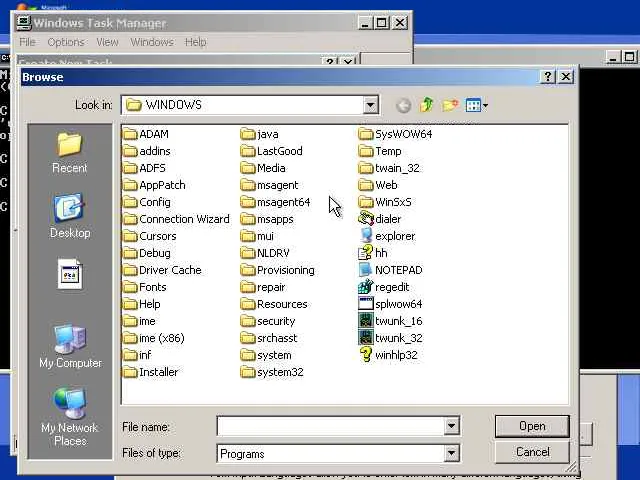Select the LastGood folder
The image size is (640, 480).
pos(271,151)
